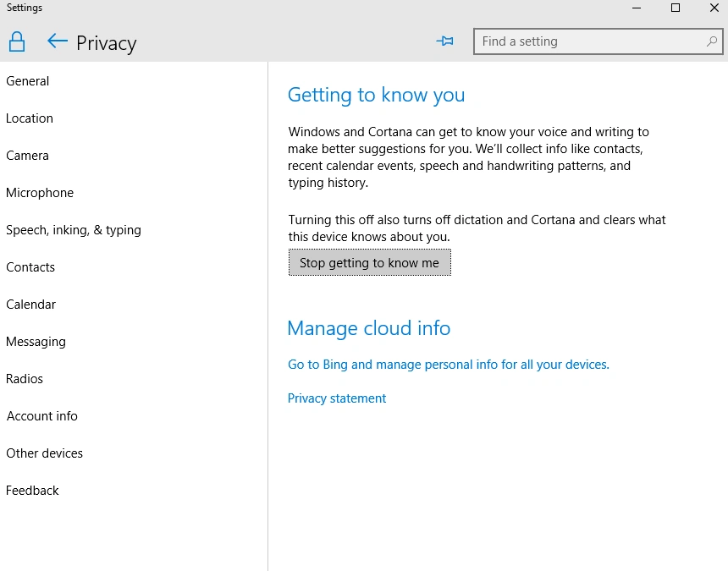
Task: Select Speech, inking, & typing
Action: coord(74,230)
